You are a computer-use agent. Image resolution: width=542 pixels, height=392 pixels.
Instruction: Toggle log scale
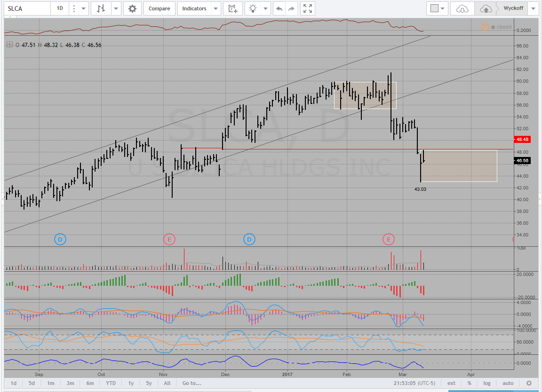pos(486,383)
